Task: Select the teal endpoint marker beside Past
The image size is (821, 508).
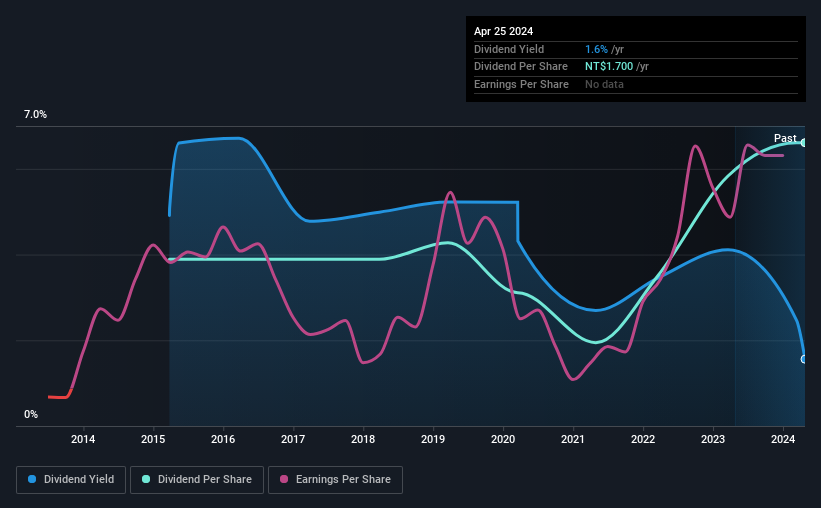Action: click(804, 142)
